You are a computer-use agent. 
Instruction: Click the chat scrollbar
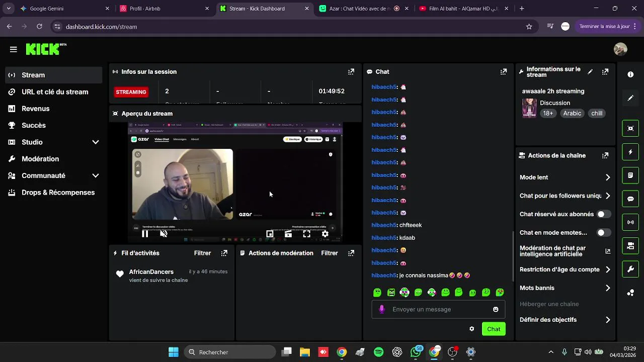(x=513, y=256)
